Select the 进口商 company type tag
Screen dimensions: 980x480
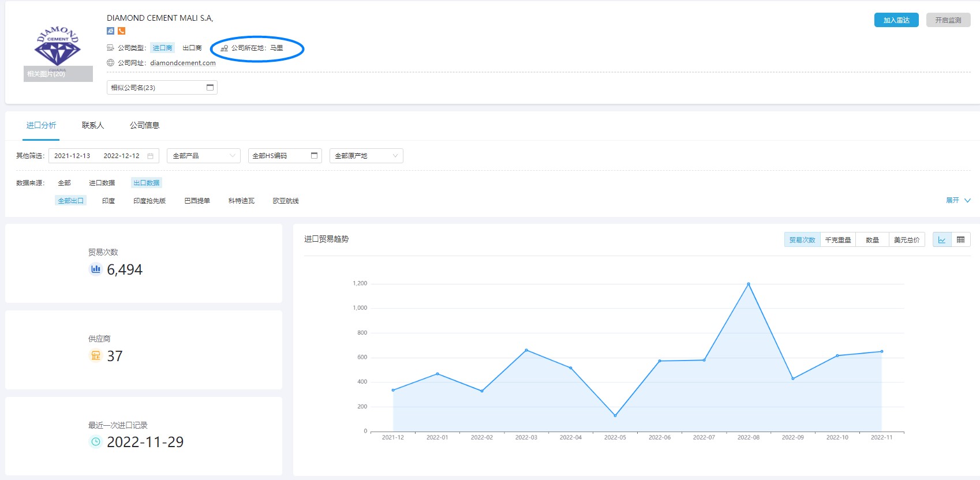coord(162,48)
